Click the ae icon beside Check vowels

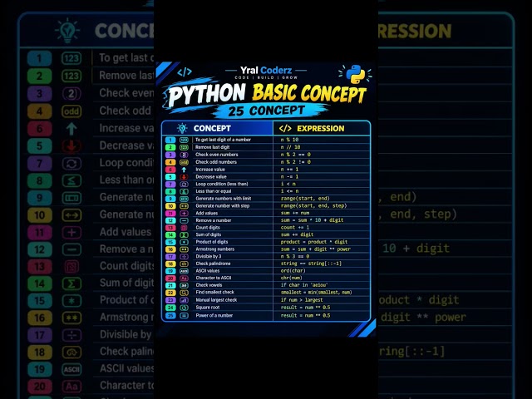click(x=184, y=285)
